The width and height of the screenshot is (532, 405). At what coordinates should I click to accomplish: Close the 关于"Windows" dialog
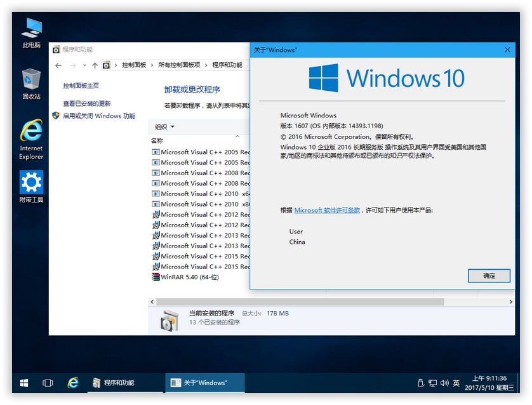(x=507, y=50)
